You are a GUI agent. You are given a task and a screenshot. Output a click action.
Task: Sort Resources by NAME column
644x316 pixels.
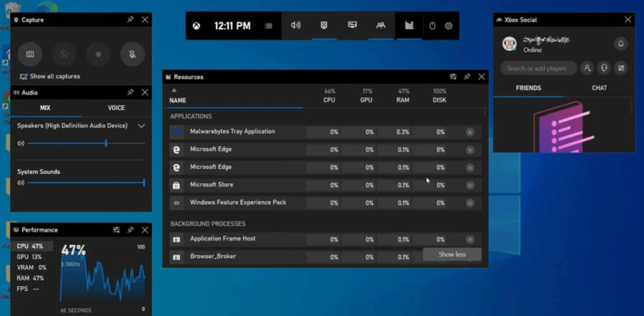click(178, 100)
